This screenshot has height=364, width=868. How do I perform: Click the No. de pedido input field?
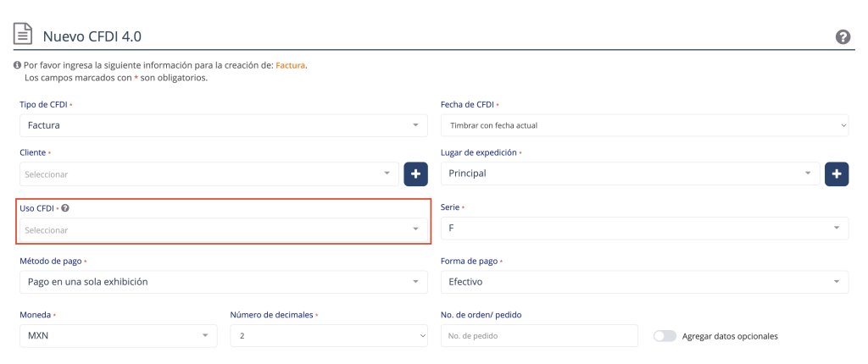tap(540, 336)
